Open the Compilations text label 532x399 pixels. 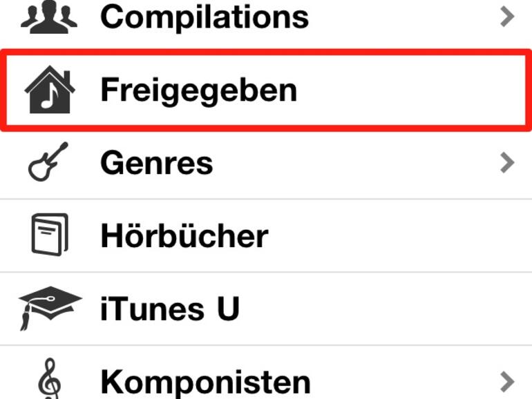point(205,17)
